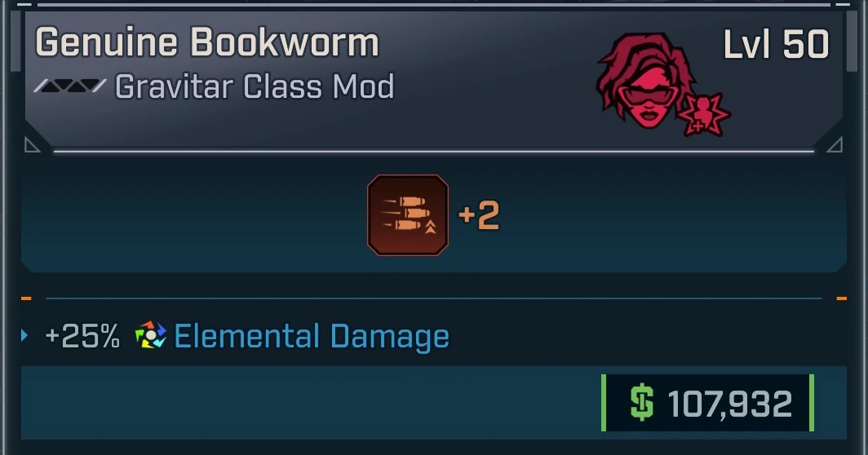Click the multicolor elemental damage icon
Image resolution: width=868 pixels, height=455 pixels.
(x=151, y=335)
